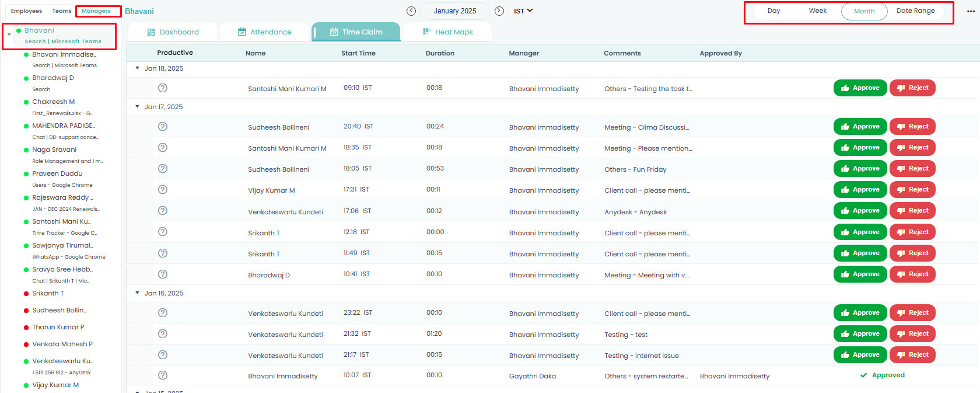Viewport: 980px width, 393px height.
Task: Select the Month range option
Action: pyautogui.click(x=864, y=11)
